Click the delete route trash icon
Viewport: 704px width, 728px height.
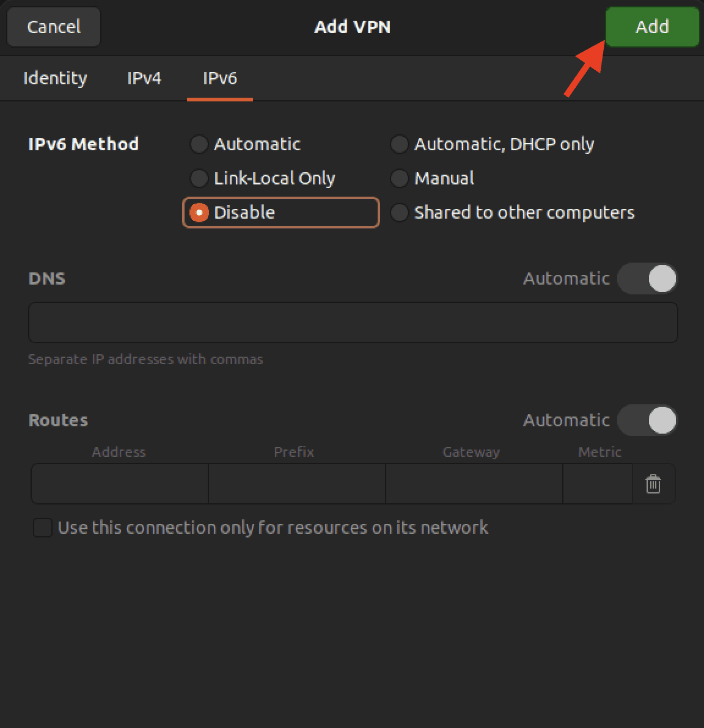(653, 484)
